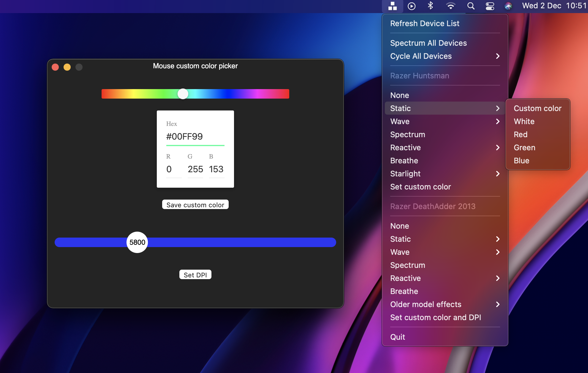Click the Hex color input field
Screen dimensions: 588x373
(195, 137)
